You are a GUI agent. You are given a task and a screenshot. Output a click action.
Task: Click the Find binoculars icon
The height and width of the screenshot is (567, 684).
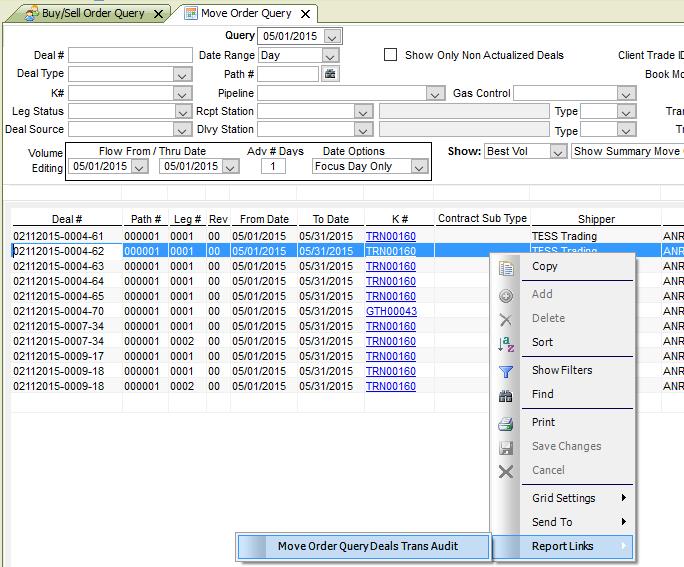coord(506,395)
